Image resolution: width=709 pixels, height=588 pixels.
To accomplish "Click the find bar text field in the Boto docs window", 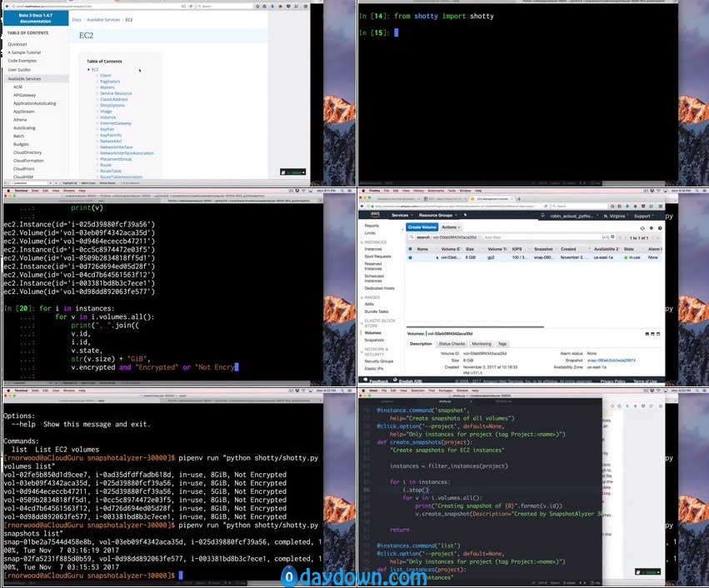I will pyautogui.click(x=27, y=183).
